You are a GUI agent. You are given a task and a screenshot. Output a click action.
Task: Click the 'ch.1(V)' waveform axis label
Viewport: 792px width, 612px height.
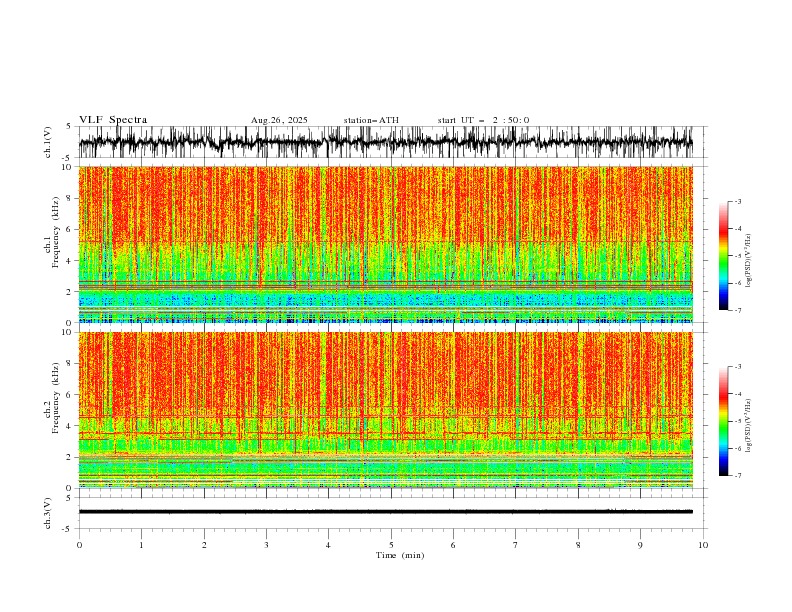click(x=47, y=142)
